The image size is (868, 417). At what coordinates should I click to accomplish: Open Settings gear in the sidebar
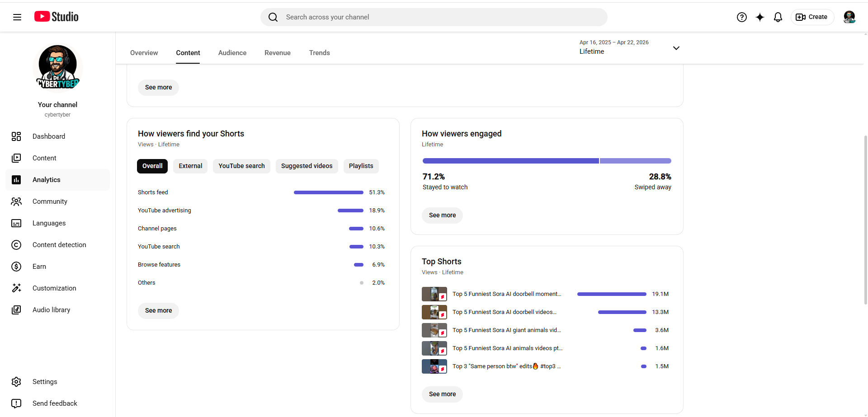click(16, 382)
